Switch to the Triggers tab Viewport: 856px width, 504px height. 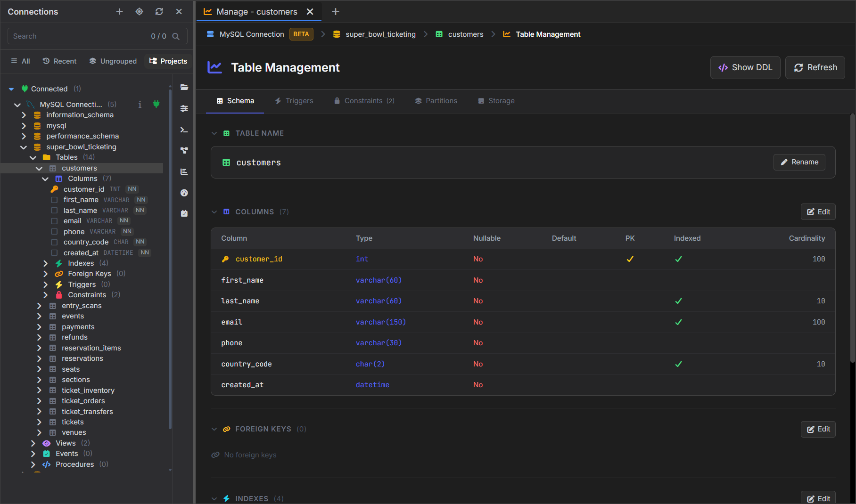[294, 101]
